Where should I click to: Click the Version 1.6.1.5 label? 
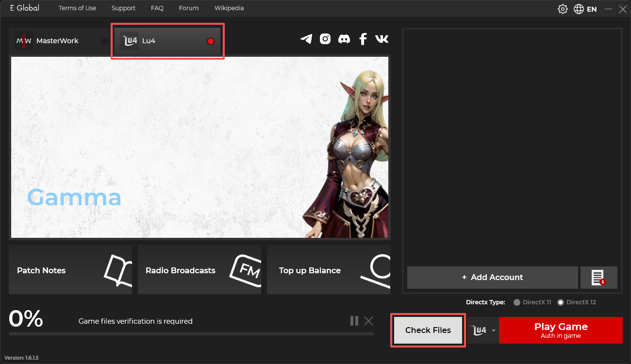[21, 358]
